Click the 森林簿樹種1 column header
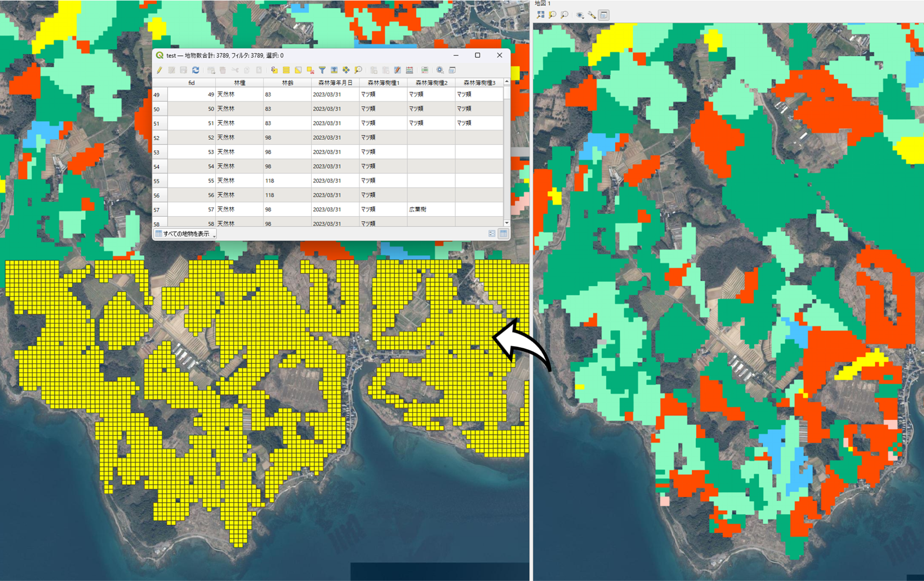The height and width of the screenshot is (581, 924). 383,83
